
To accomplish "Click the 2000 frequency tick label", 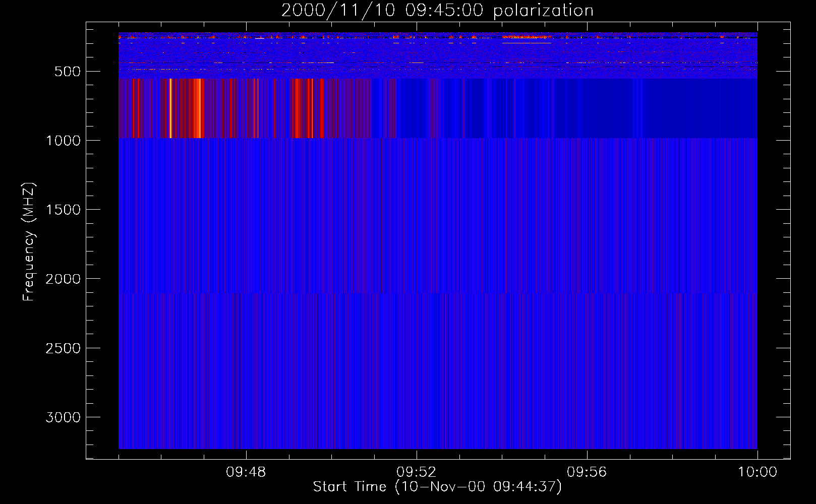I will click(63, 279).
